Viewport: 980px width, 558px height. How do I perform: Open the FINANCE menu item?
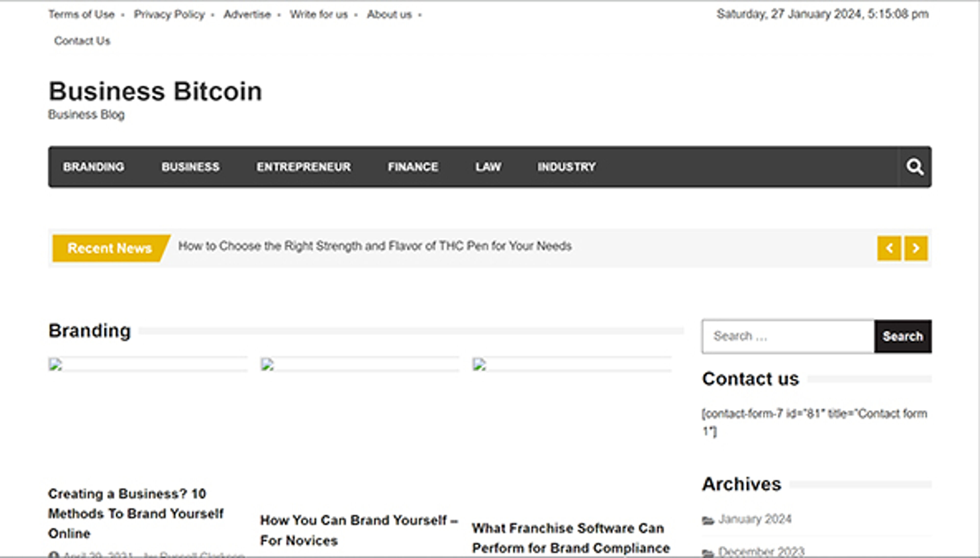coord(413,167)
